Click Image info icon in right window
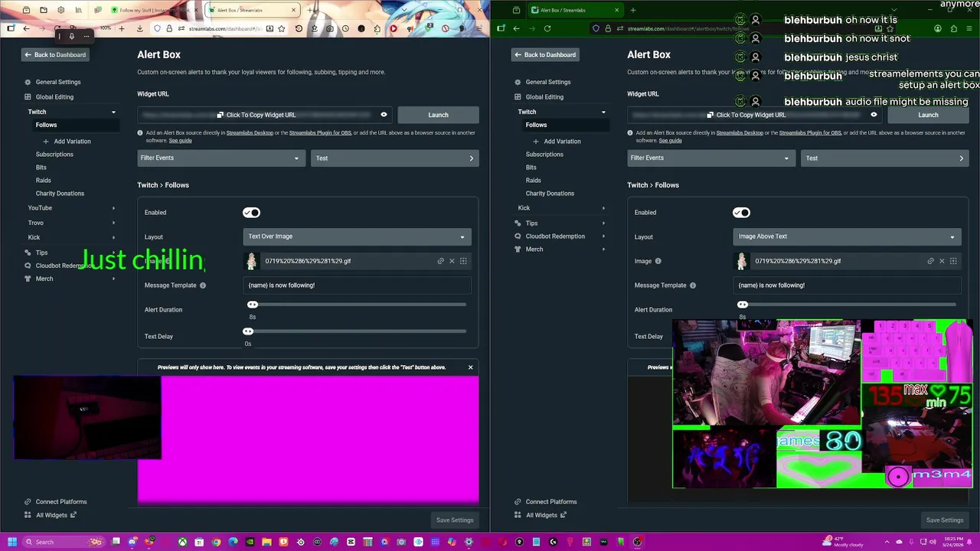 [x=658, y=261]
